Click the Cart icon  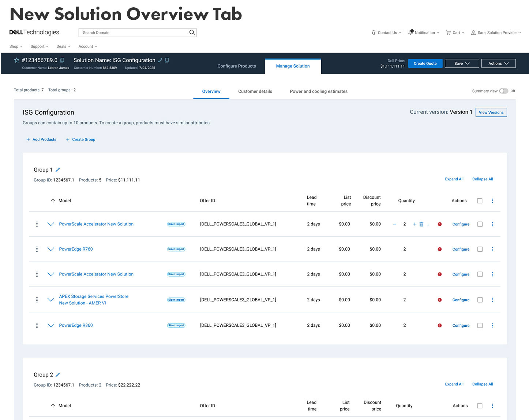[448, 33]
